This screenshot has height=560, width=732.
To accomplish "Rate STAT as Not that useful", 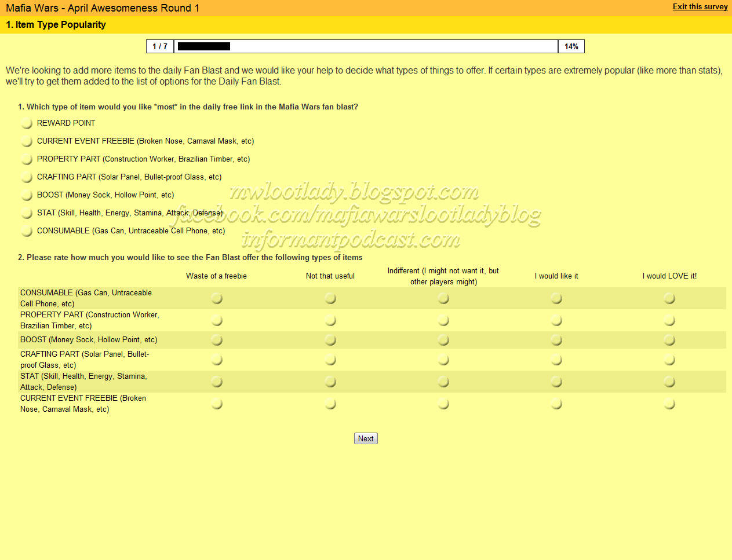I will [x=330, y=382].
